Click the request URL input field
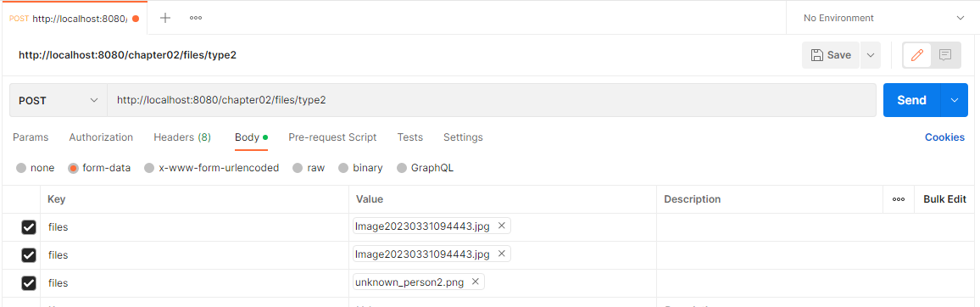 tap(491, 100)
